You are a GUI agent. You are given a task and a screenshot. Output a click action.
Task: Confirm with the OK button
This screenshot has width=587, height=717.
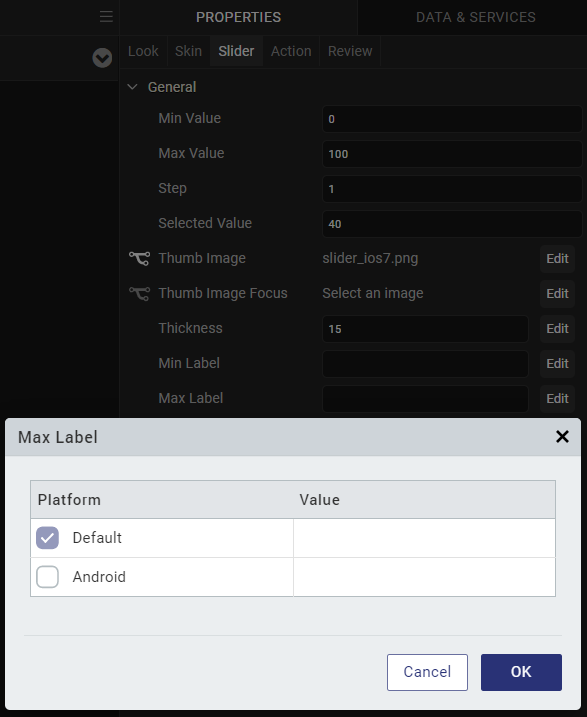coord(521,672)
